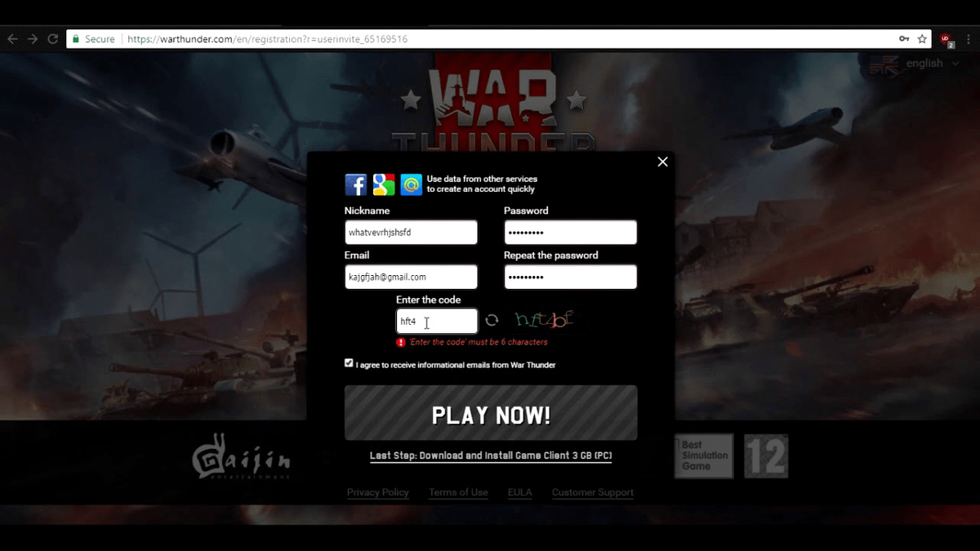980x551 pixels.
Task: Open the Customer Support page
Action: coord(593,492)
